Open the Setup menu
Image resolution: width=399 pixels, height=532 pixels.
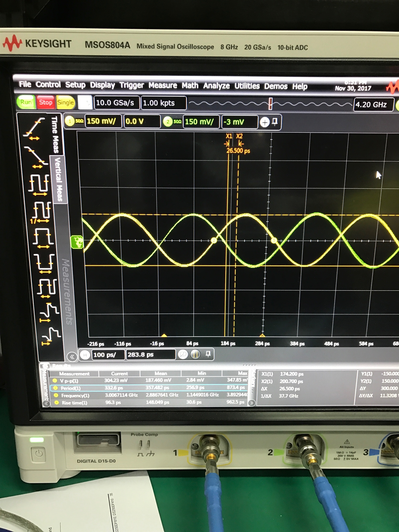75,85
